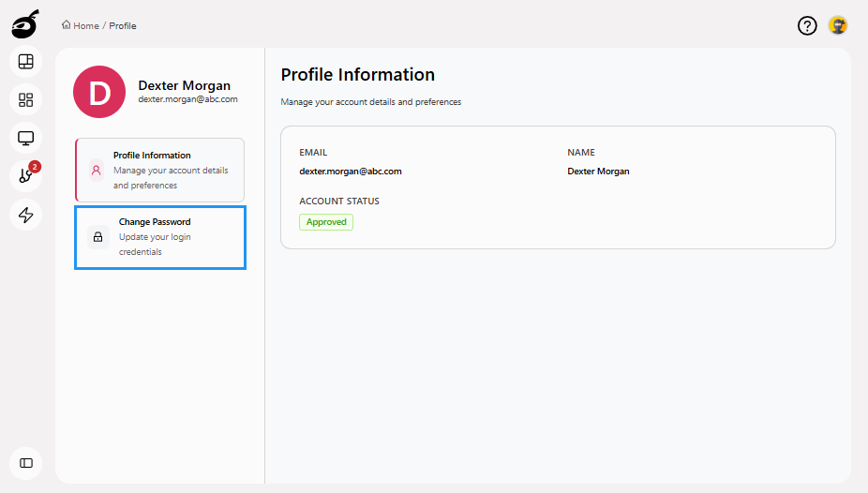This screenshot has width=868, height=493.
Task: Click the Profile Information page title
Action: coord(358,75)
